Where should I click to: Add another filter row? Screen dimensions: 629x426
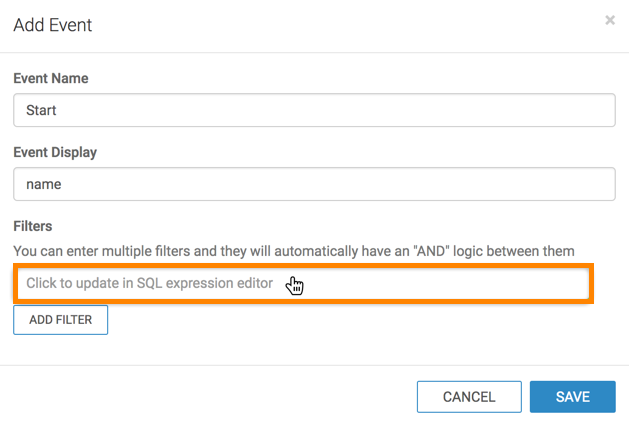pyautogui.click(x=60, y=320)
